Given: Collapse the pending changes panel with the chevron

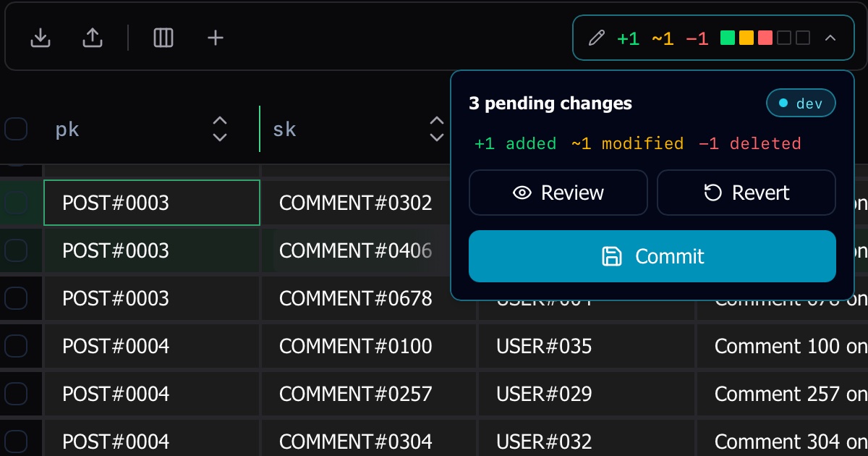Looking at the screenshot, I should coord(830,38).
